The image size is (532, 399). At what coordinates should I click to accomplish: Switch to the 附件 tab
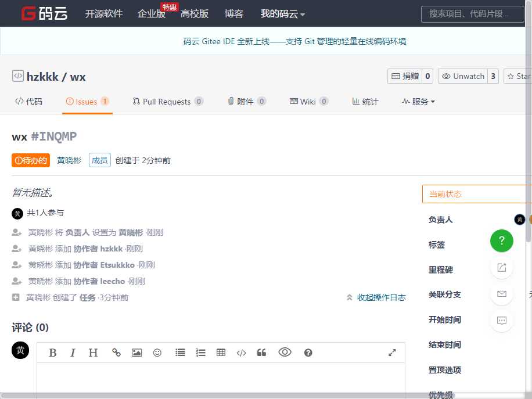(x=247, y=102)
